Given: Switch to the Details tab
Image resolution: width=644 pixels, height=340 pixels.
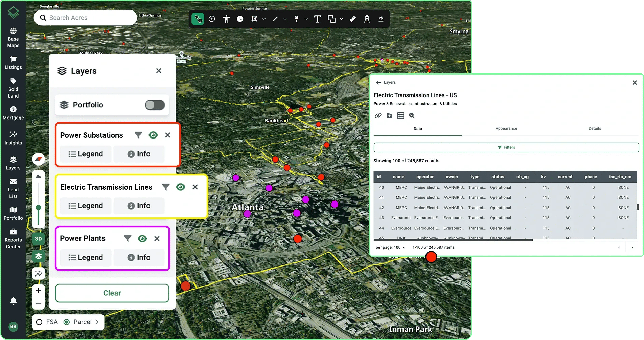Looking at the screenshot, I should tap(595, 129).
